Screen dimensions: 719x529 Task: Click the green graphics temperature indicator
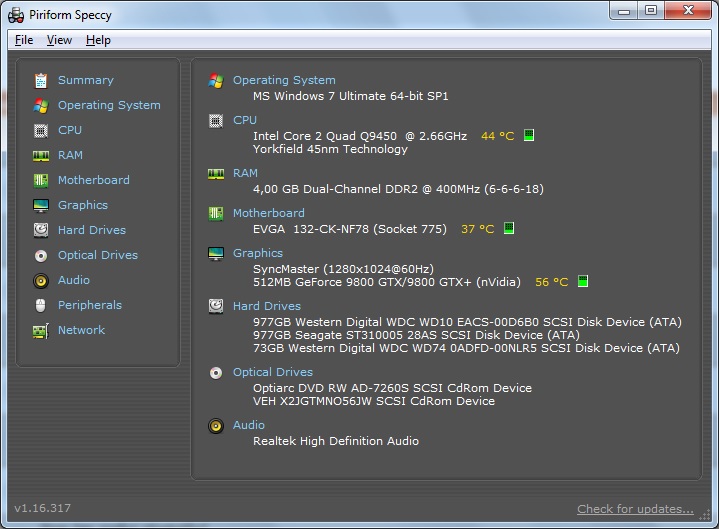pos(583,282)
